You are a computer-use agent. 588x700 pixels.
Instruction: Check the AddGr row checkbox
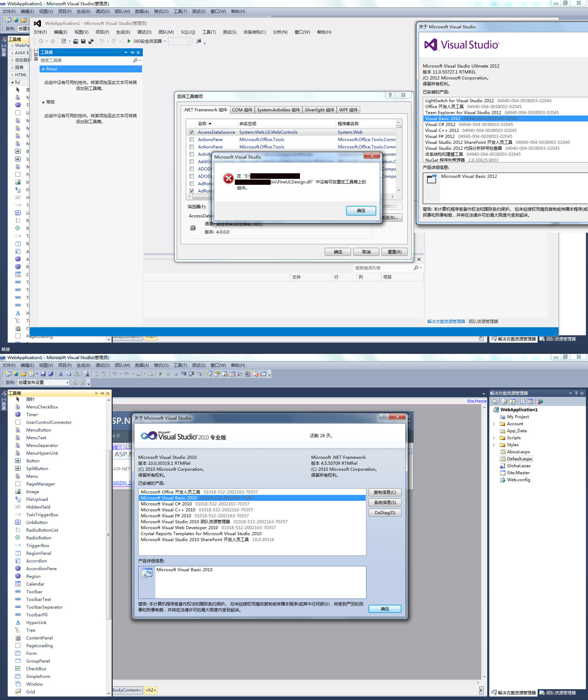tap(191, 162)
